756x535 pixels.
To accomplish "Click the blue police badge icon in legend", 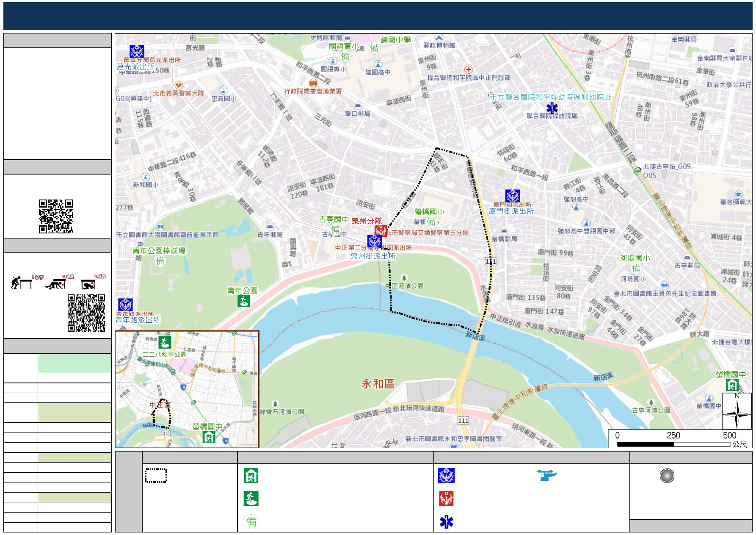I will point(446,476).
